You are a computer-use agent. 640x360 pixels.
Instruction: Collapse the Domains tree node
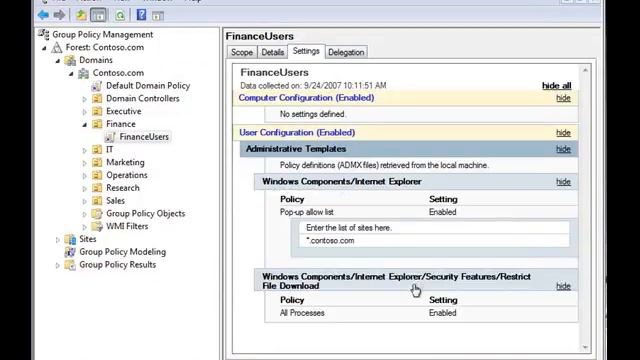[58, 61]
